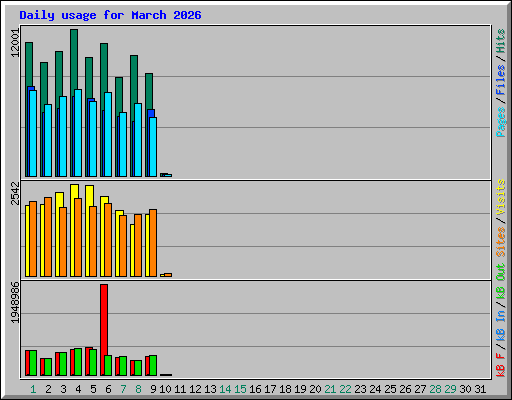Screen dimensions: 512x400
Task: Click the day label 19 on x-axis
Action: tap(300, 389)
